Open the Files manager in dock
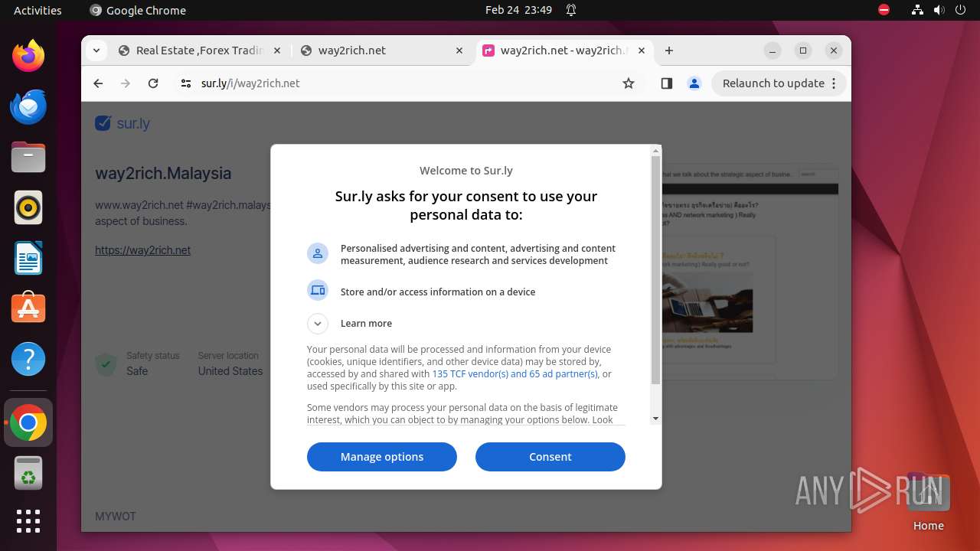 (28, 157)
